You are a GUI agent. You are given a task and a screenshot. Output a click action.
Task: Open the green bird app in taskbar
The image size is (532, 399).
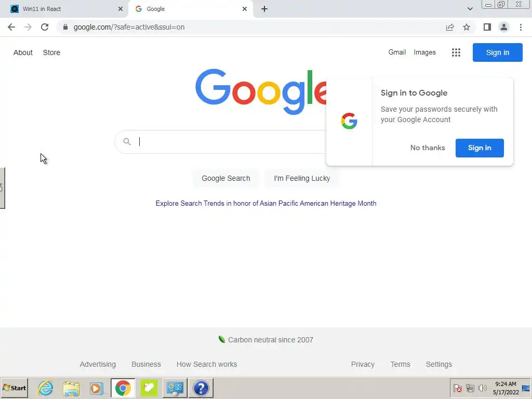pos(149,388)
